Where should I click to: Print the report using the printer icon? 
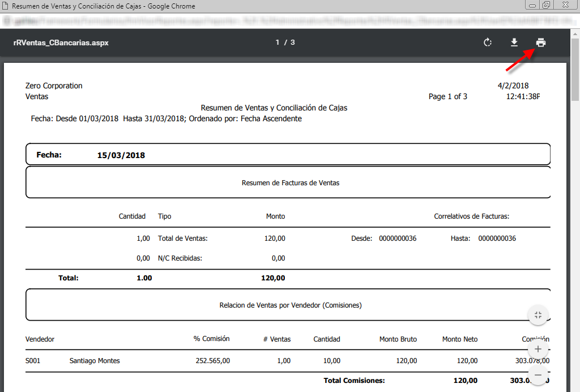pyautogui.click(x=541, y=42)
